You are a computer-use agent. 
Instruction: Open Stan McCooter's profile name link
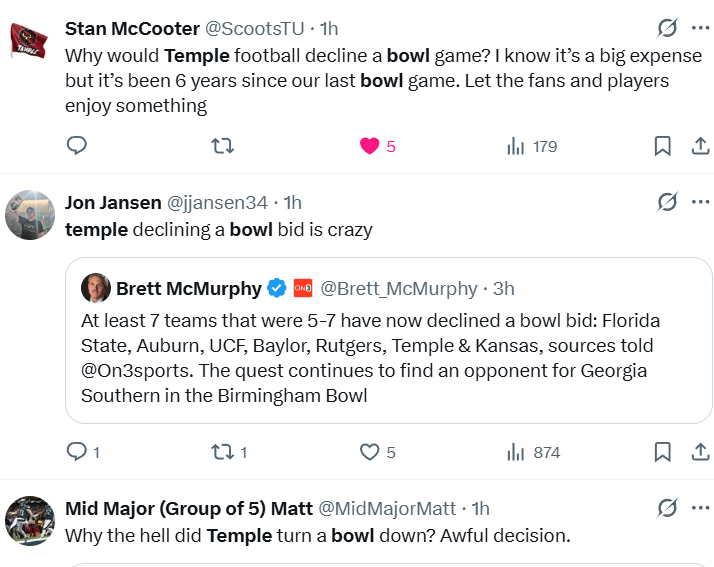127,29
